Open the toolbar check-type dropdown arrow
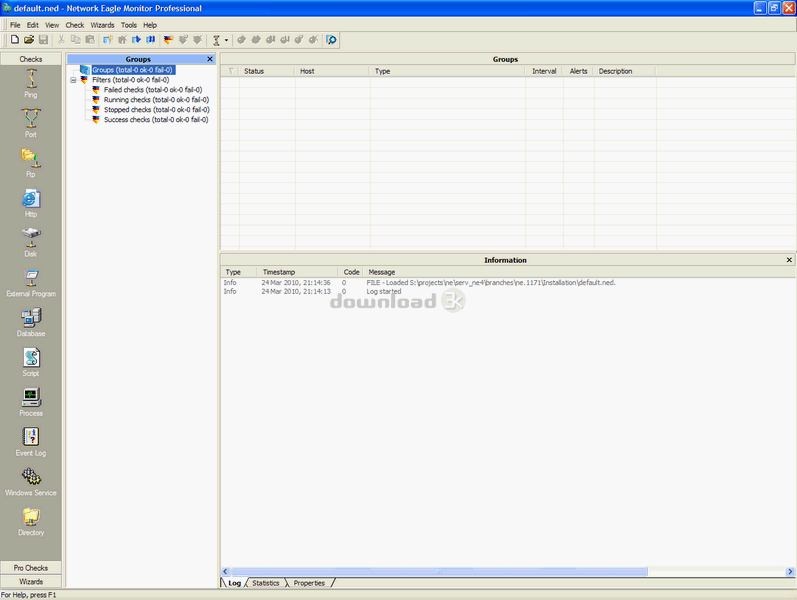This screenshot has width=797, height=600. (227, 41)
